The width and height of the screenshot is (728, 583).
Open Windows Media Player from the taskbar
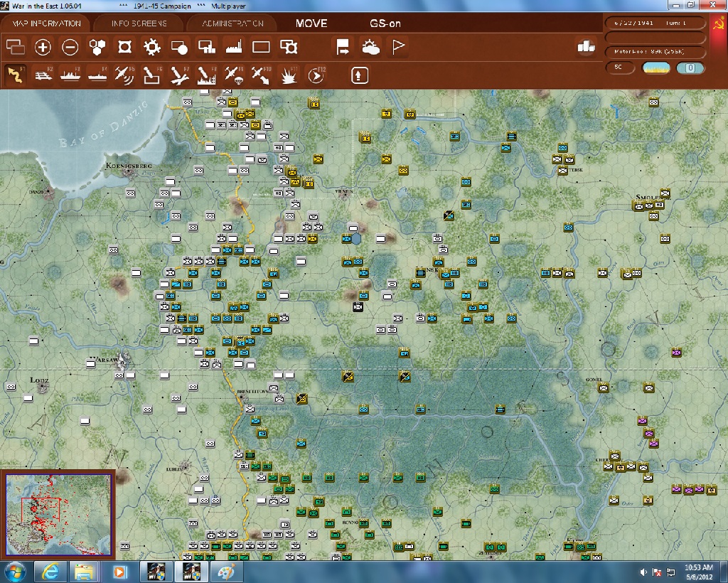119,572
